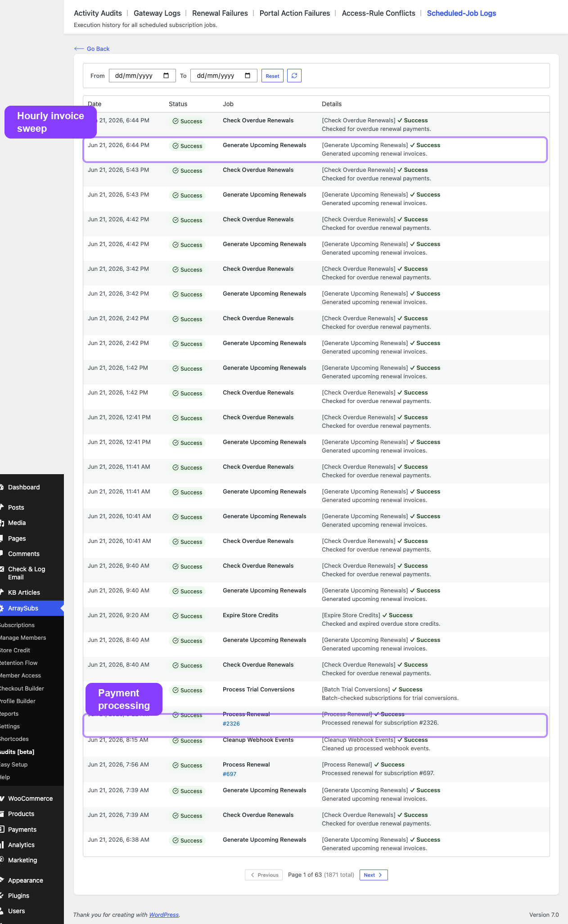Click the Details column header
568x924 pixels.
[332, 104]
